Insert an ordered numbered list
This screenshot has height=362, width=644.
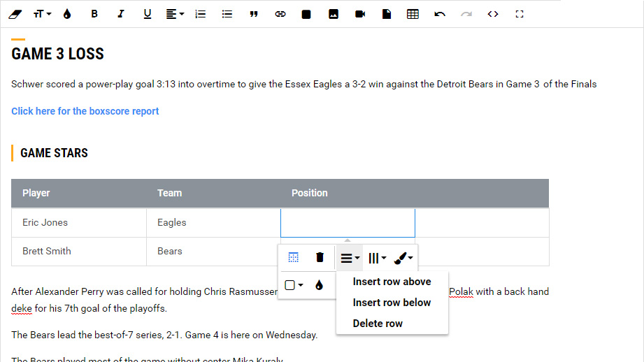pos(201,14)
